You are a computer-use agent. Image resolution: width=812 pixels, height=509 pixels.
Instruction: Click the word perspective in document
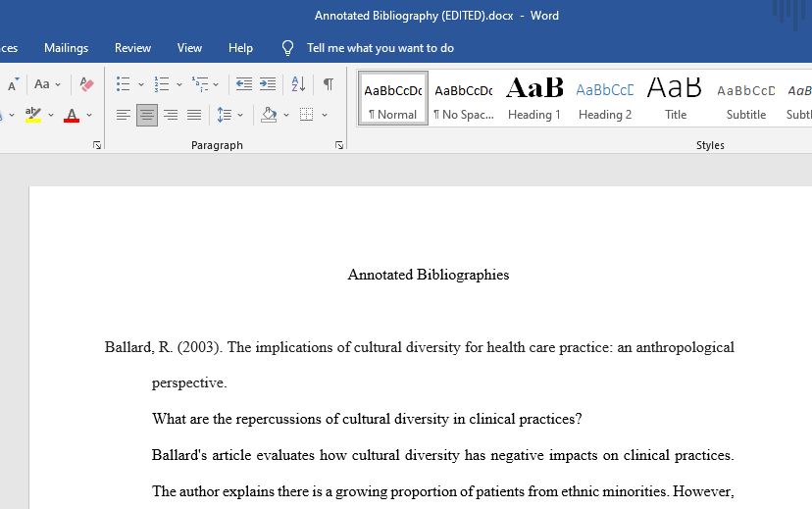(x=187, y=382)
